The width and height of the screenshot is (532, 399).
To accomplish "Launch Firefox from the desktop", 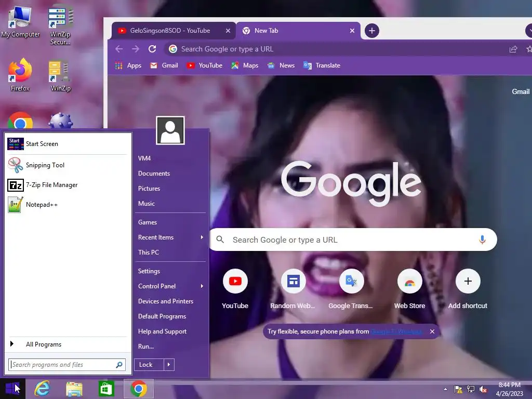I will tap(20, 75).
